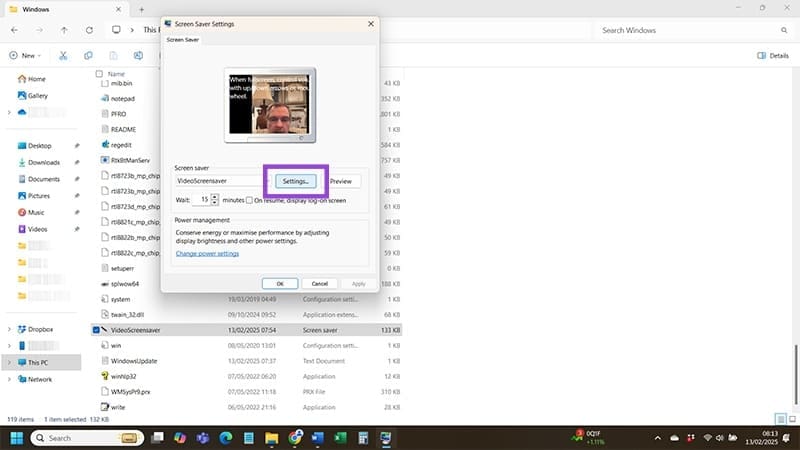
Task: Expand the Network tree node
Action: [9, 379]
